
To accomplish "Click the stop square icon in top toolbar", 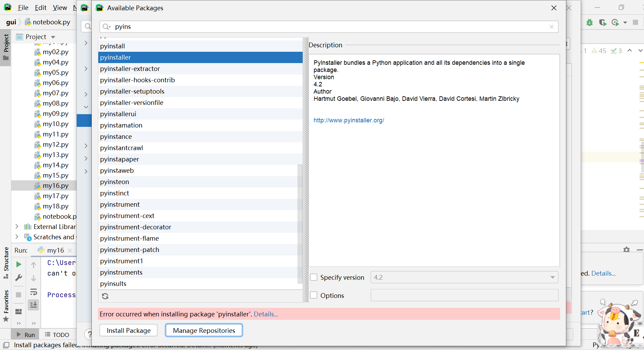I will pos(635,22).
